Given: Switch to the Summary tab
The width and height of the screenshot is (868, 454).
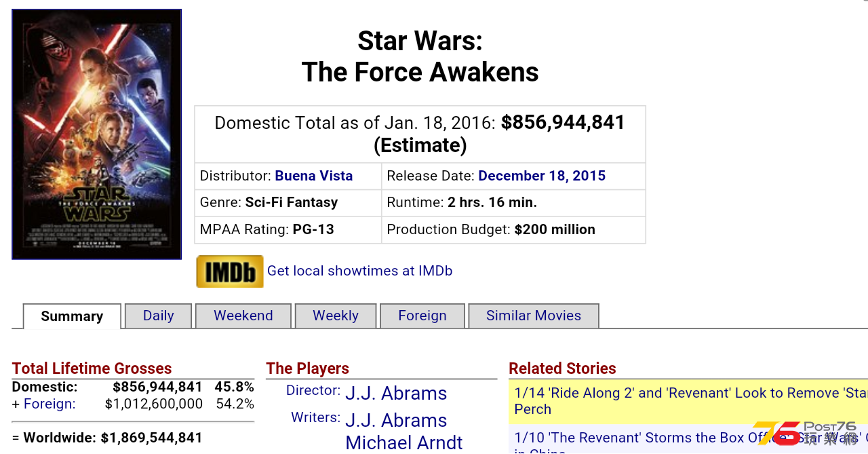Looking at the screenshot, I should click(72, 316).
